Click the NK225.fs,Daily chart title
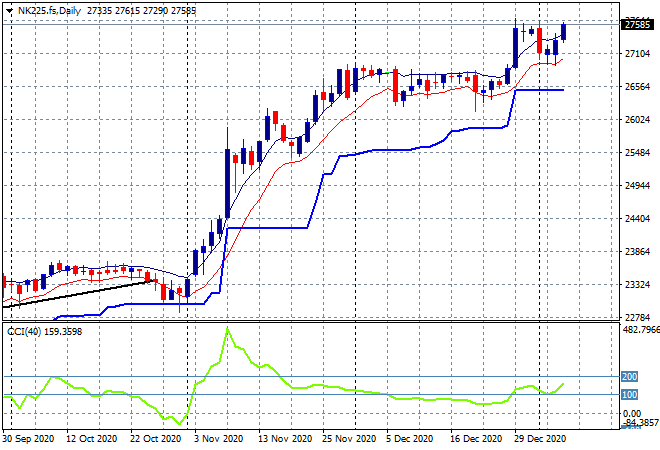This screenshot has height=450, width=660. (x=49, y=11)
